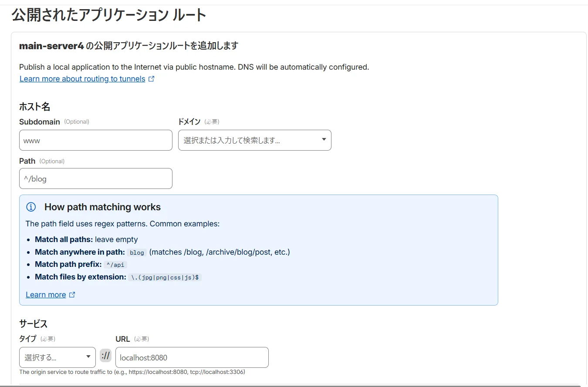Focus the Path input with ^/blog placeholder
Image resolution: width=588 pixels, height=387 pixels.
95,178
